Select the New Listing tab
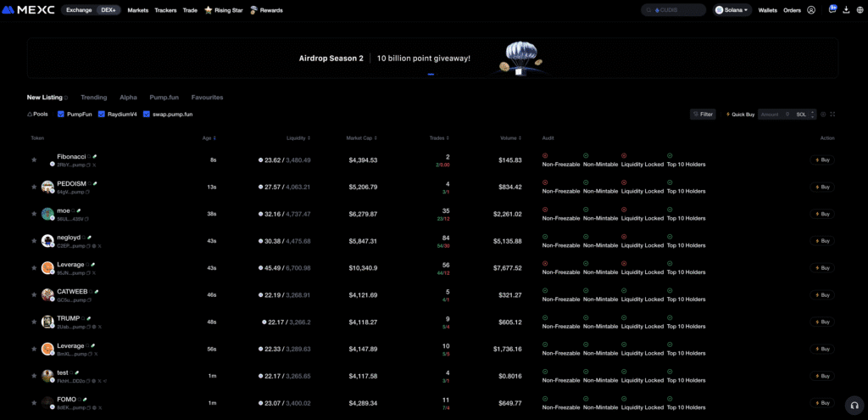The image size is (868, 420). (44, 98)
